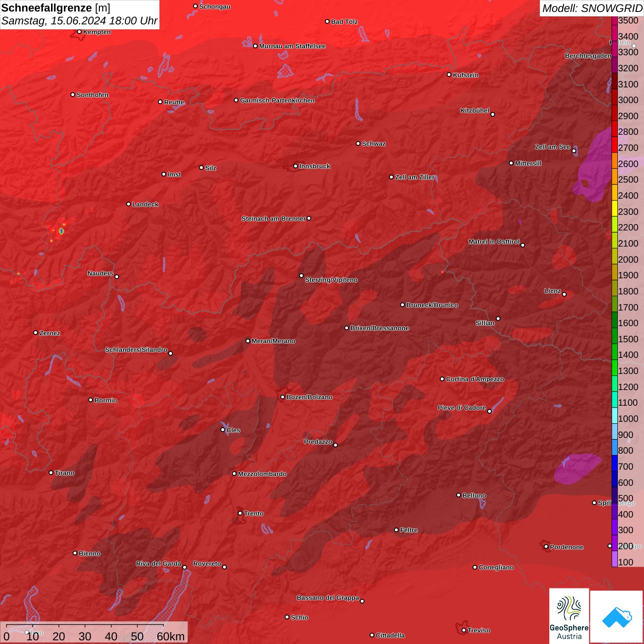Click the yellow legend swatch above 2300
The image size is (644, 644).
[x=615, y=208]
